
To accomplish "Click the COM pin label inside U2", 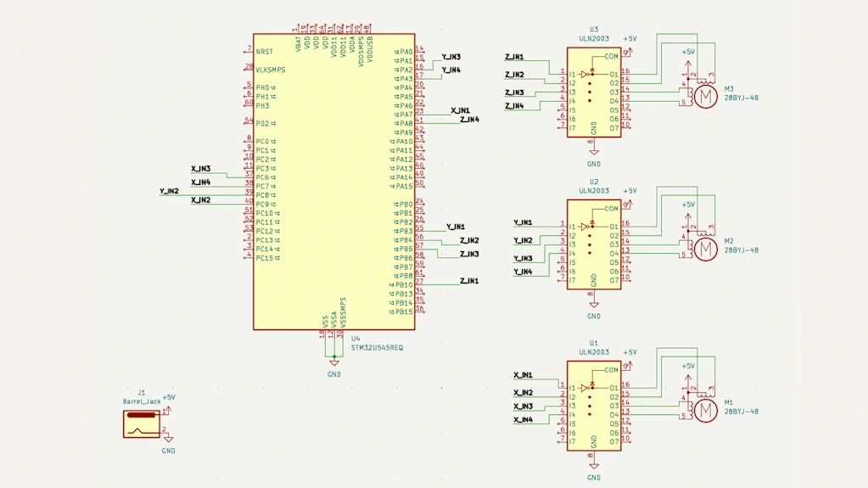I will point(611,209).
